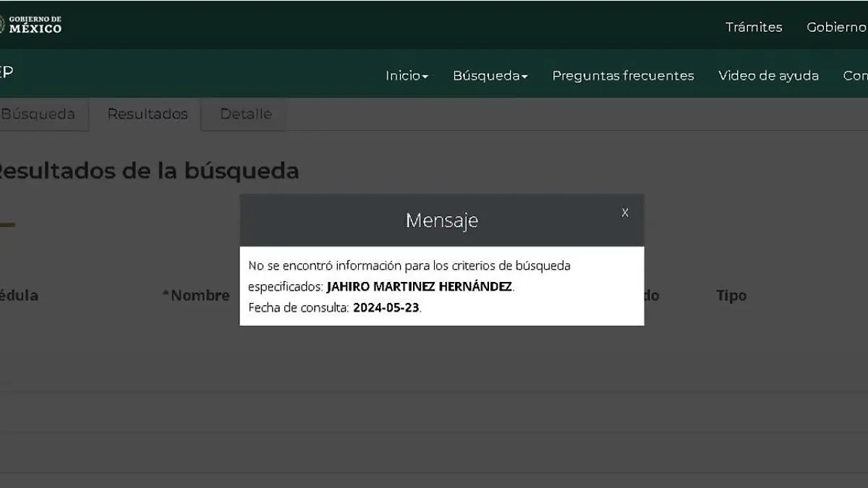Sort by the Nombre column header
The width and height of the screenshot is (868, 488).
(198, 296)
